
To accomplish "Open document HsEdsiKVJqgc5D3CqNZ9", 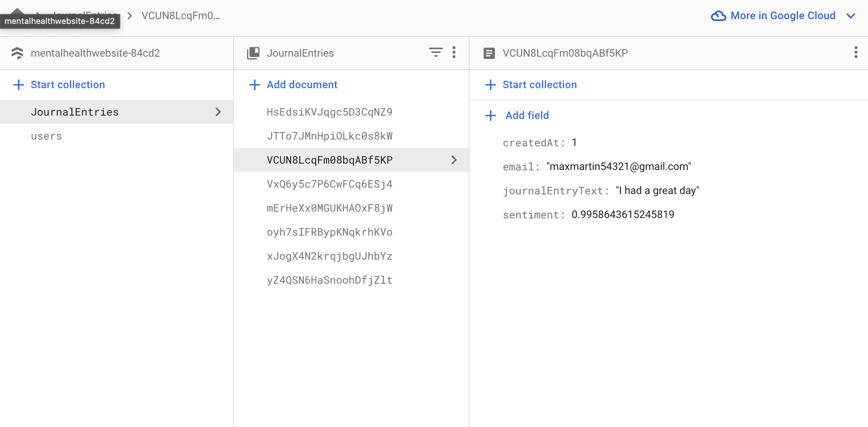I will [329, 112].
